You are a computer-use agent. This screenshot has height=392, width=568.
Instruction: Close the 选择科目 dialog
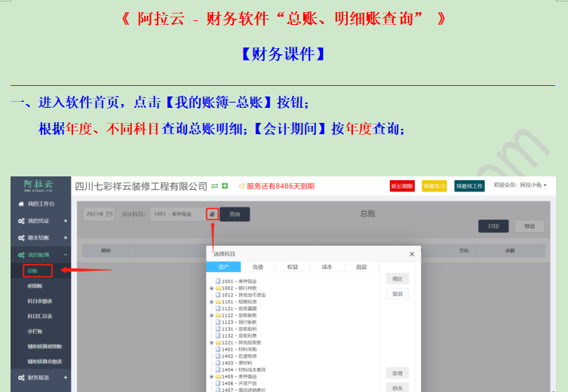pyautogui.click(x=412, y=254)
